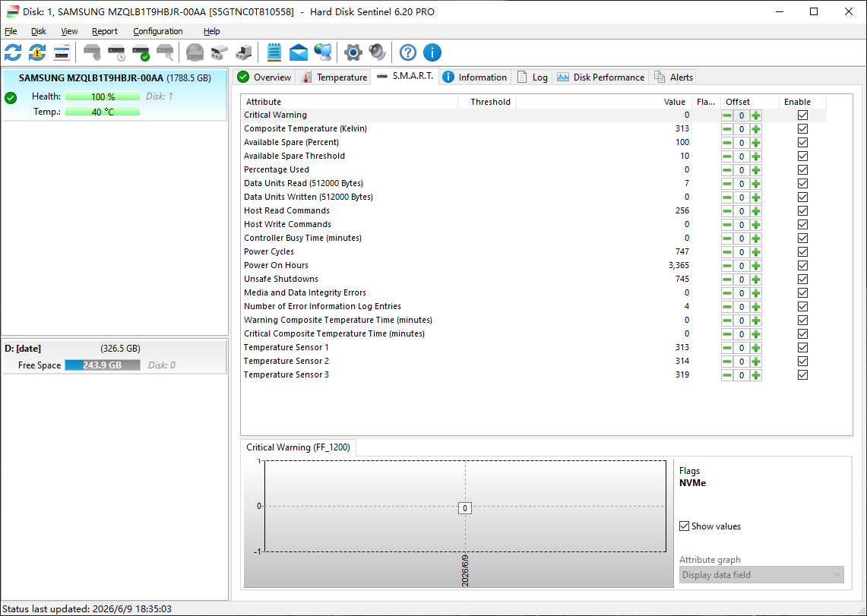Open the Disk menu

(x=39, y=31)
